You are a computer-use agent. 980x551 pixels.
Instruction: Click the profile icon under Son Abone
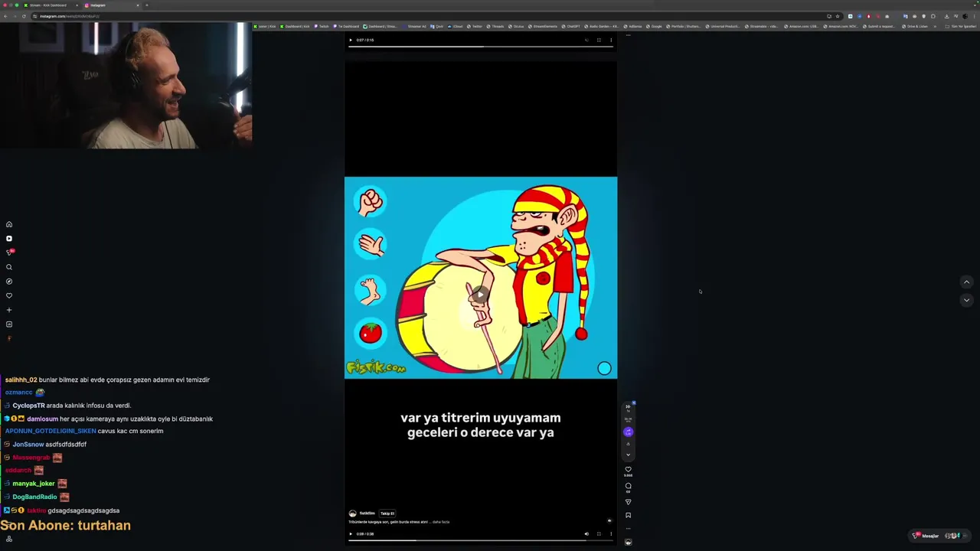coord(9,539)
